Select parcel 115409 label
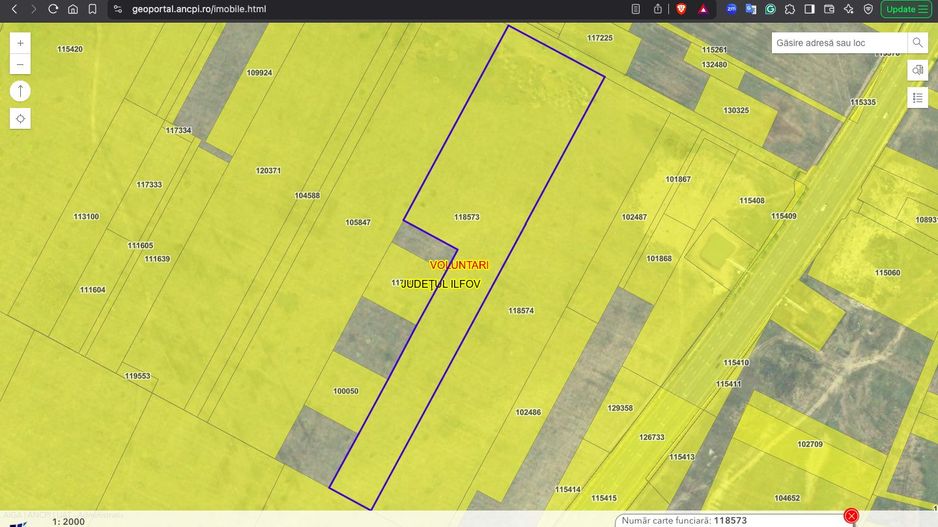 (784, 216)
